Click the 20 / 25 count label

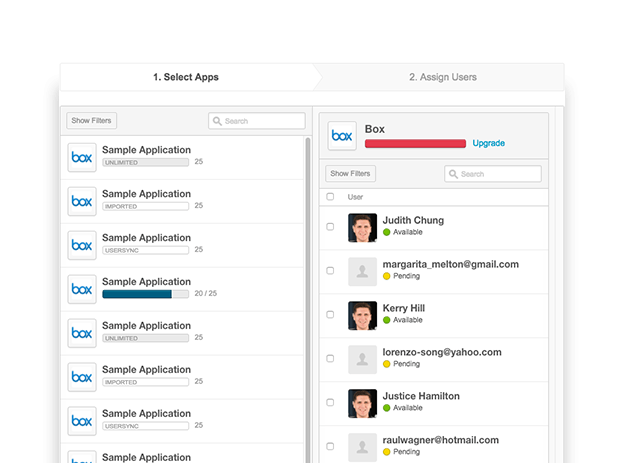(205, 294)
